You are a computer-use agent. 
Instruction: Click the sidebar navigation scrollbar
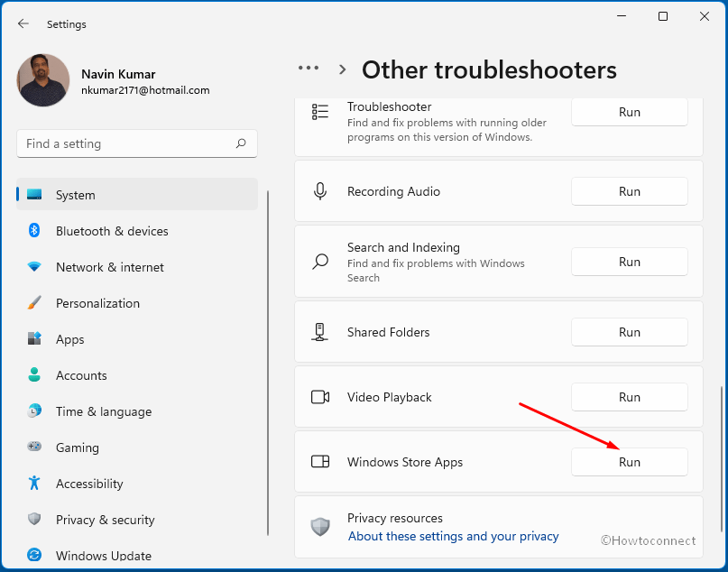268,363
